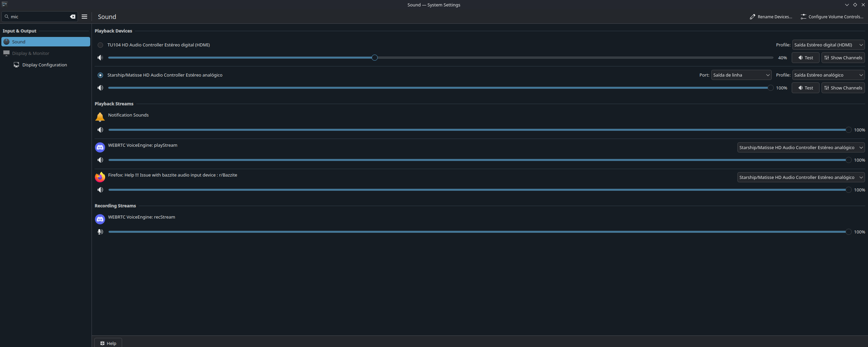868x347 pixels.
Task: Change output device for Firefox stream
Action: pos(801,177)
